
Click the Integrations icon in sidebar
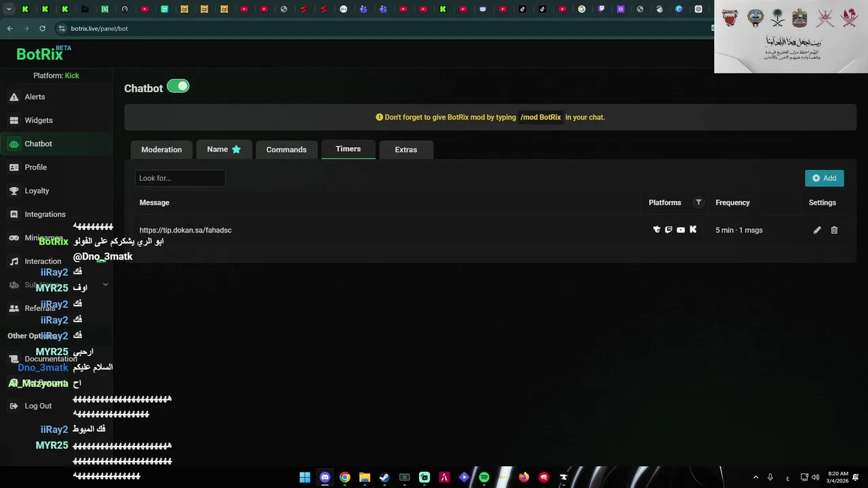14,214
